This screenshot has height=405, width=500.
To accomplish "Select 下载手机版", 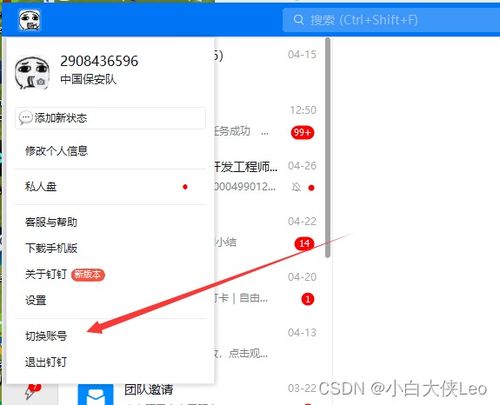I will 51,248.
